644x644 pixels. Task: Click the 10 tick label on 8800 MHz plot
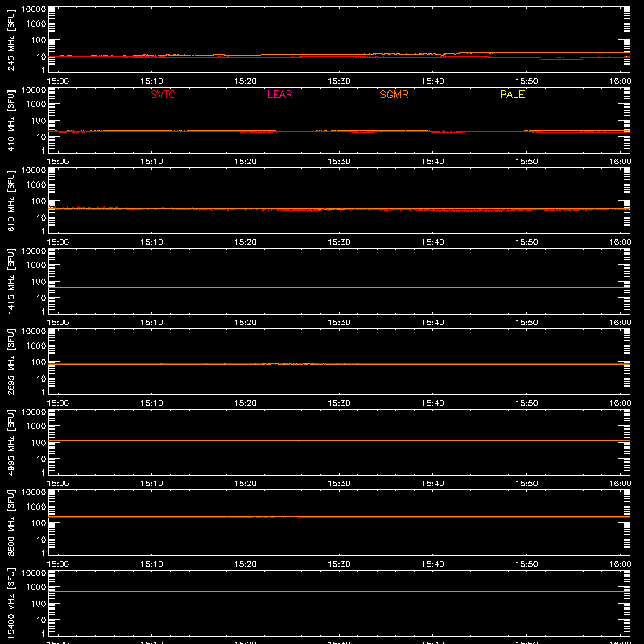tap(41, 539)
